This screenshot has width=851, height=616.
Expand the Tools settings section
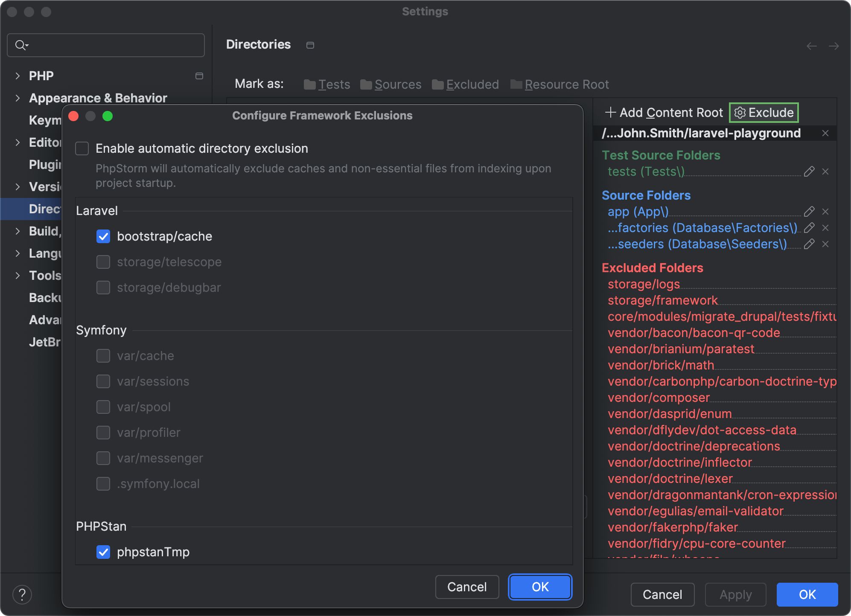pos(17,275)
